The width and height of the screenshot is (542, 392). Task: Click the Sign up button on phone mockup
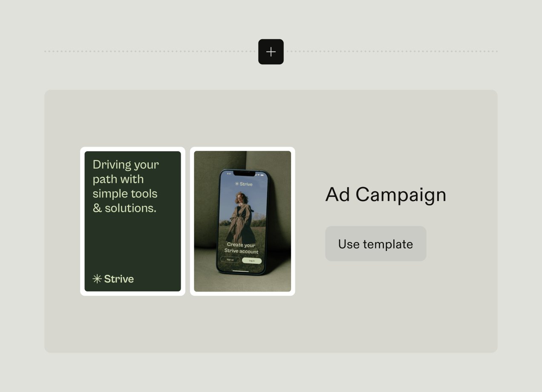pos(230,260)
